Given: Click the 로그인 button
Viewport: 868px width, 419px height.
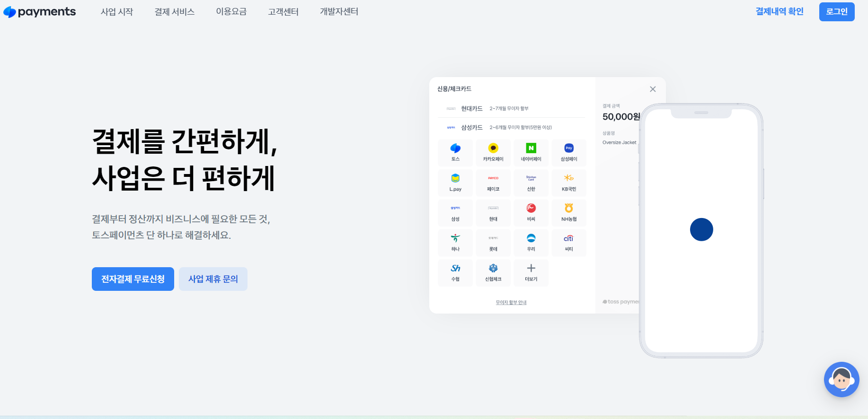Looking at the screenshot, I should 837,12.
